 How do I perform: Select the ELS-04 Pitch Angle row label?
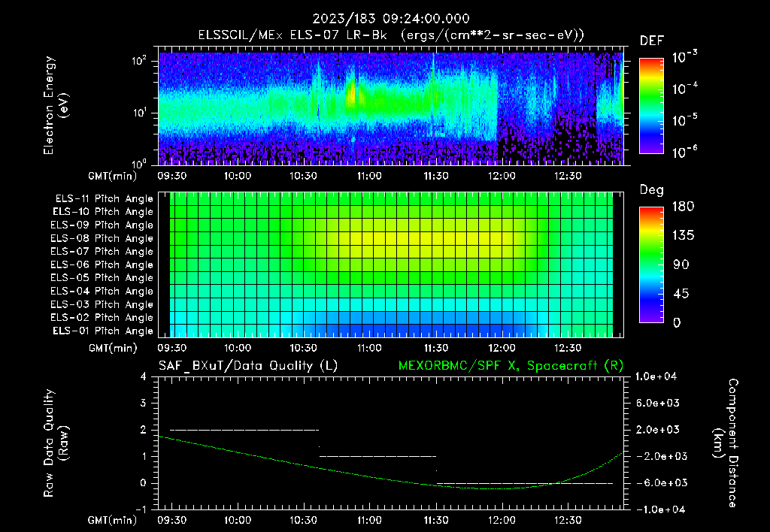(x=102, y=291)
